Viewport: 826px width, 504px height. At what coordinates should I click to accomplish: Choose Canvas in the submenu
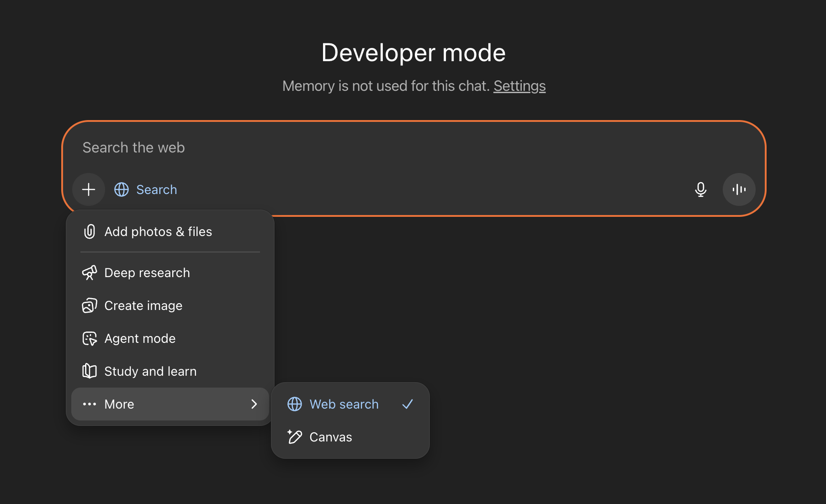coord(331,437)
